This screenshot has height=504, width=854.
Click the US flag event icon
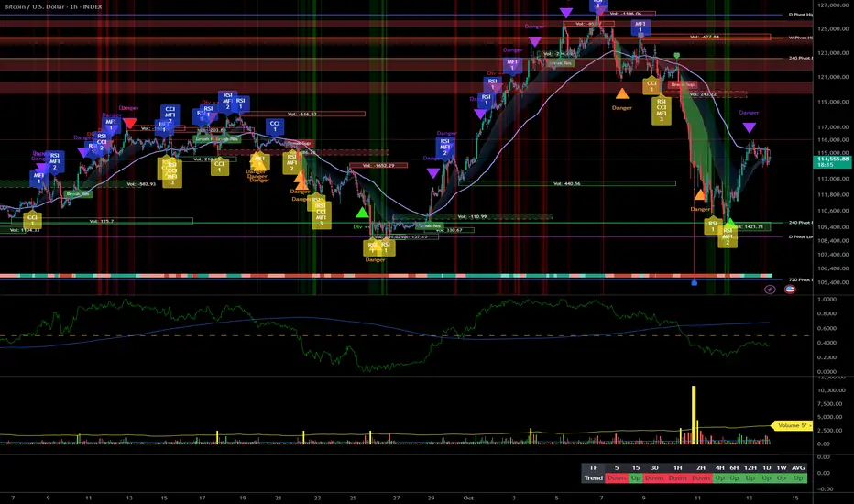coord(790,290)
